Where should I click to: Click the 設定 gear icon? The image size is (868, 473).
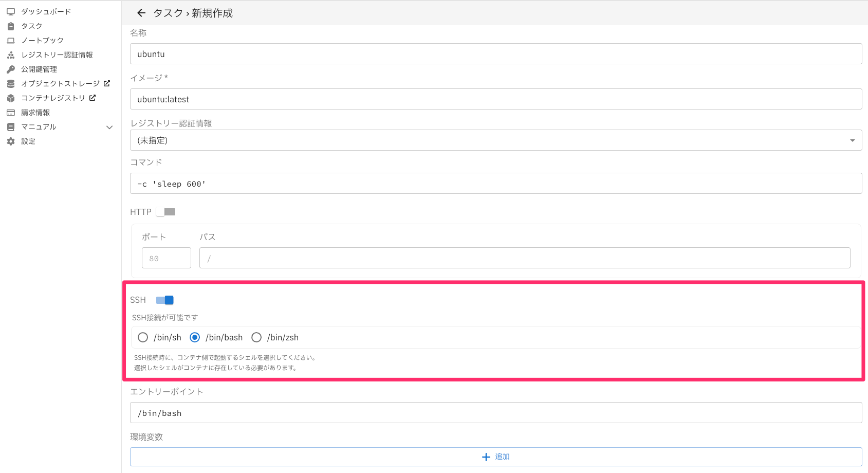11,141
